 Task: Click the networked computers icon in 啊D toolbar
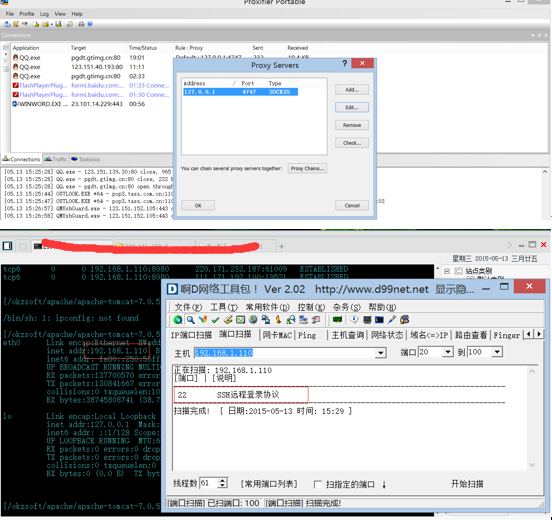[x=266, y=320]
